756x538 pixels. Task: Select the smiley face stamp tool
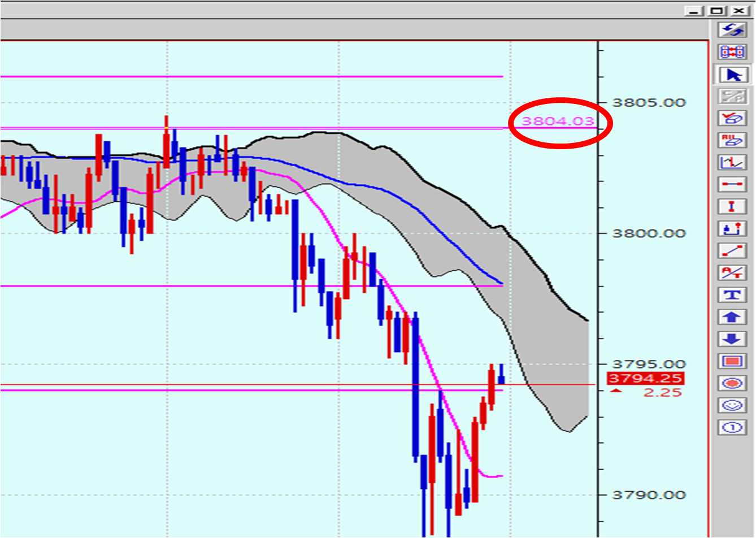(x=732, y=405)
